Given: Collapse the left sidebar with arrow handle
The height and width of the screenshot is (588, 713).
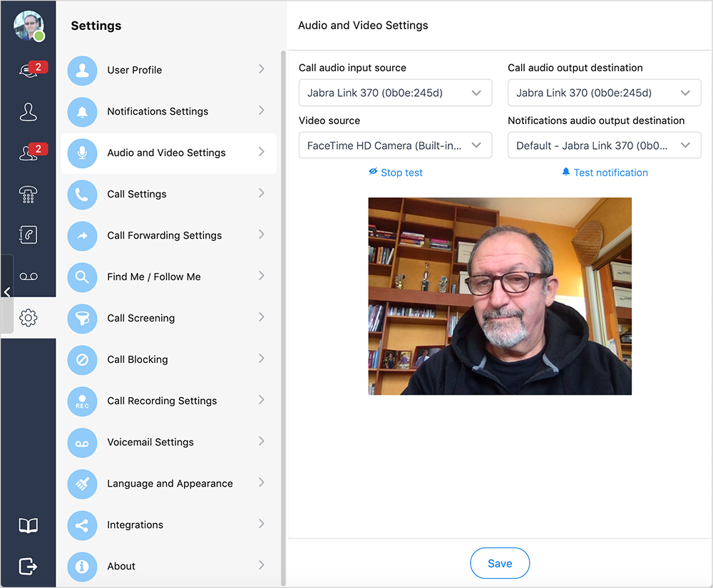Looking at the screenshot, I should (x=6, y=292).
